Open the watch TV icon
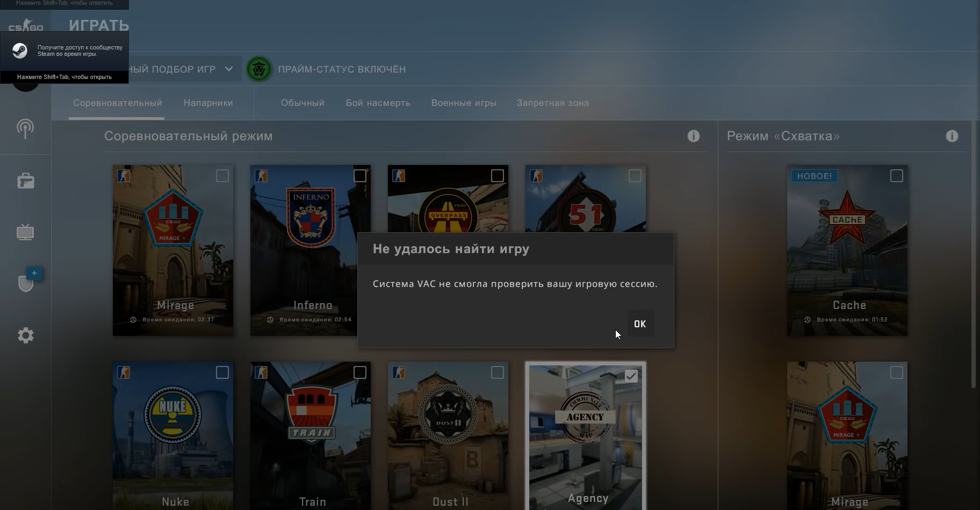This screenshot has width=980, height=510. 25,232
